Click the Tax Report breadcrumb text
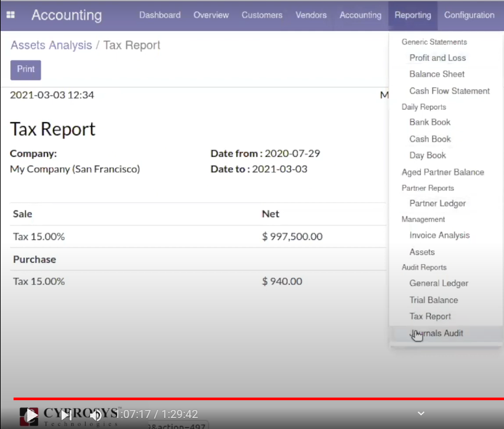 coord(132,46)
